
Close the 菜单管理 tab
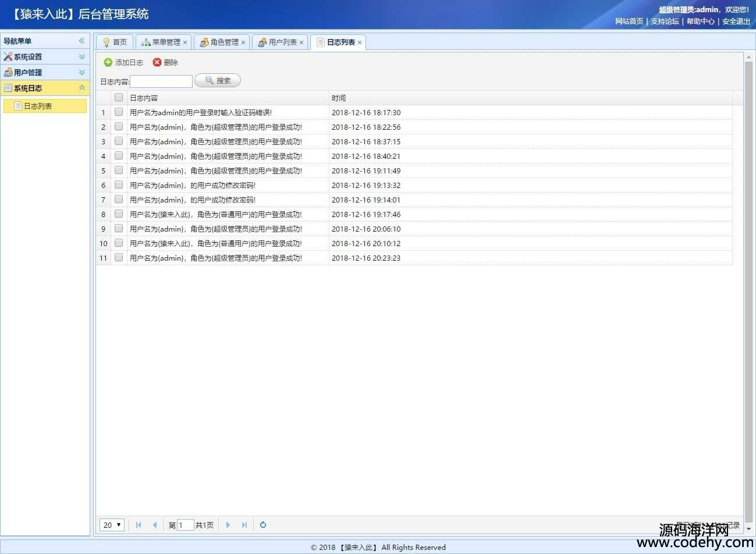click(x=185, y=42)
